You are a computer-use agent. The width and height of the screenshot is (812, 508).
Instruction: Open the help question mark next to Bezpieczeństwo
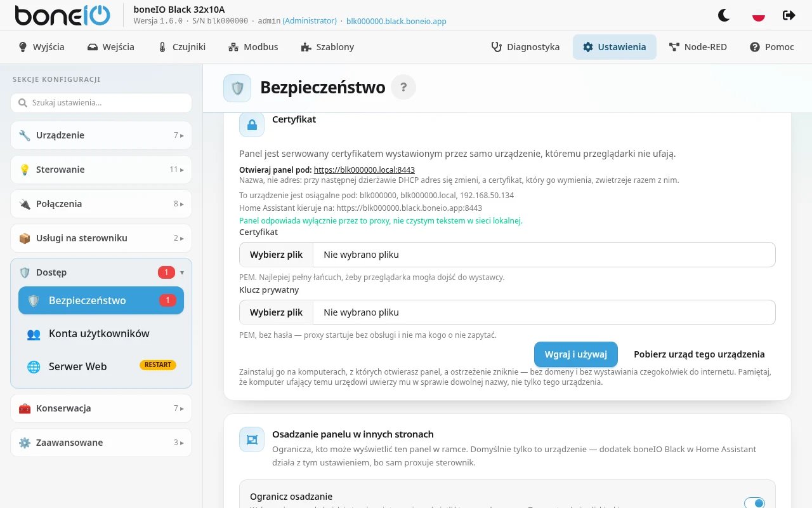tap(403, 87)
